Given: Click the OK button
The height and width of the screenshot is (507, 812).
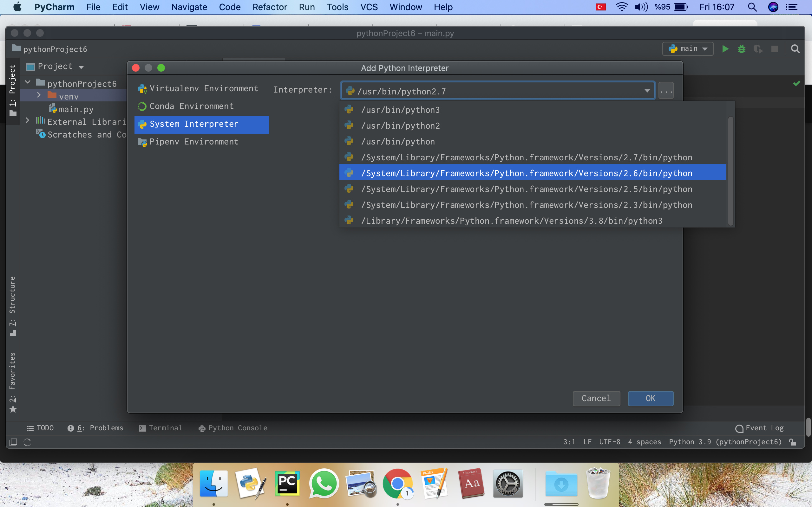Looking at the screenshot, I should pyautogui.click(x=650, y=398).
